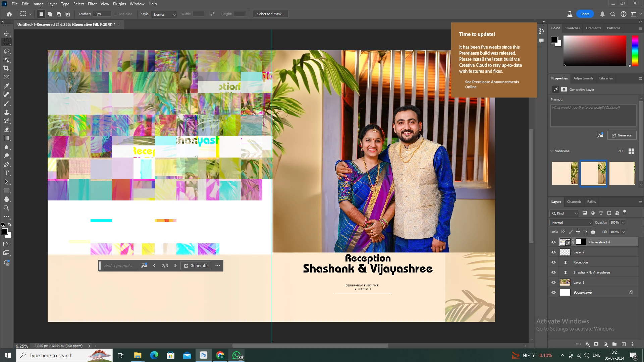Click the delete layer trash icon
Image resolution: width=644 pixels, height=362 pixels.
click(x=632, y=344)
